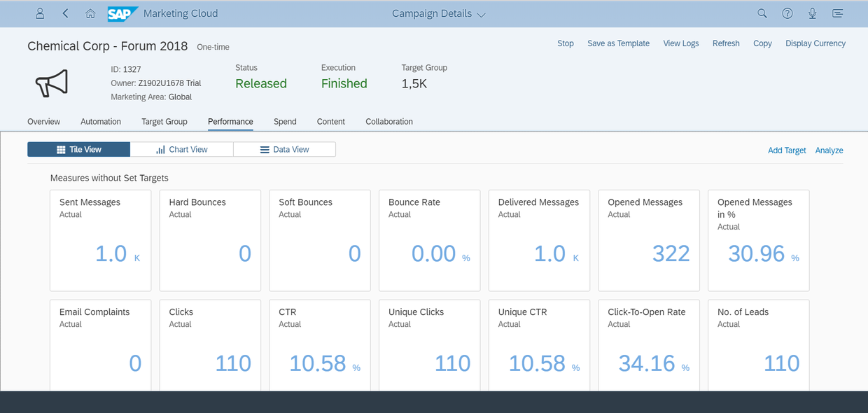Open the Sent Messages tile

101,240
